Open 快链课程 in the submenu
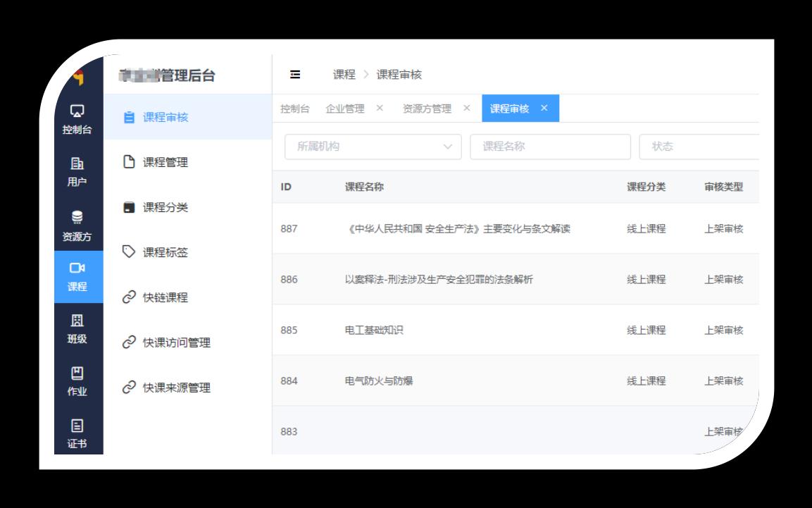The width and height of the screenshot is (812, 508). (x=187, y=297)
